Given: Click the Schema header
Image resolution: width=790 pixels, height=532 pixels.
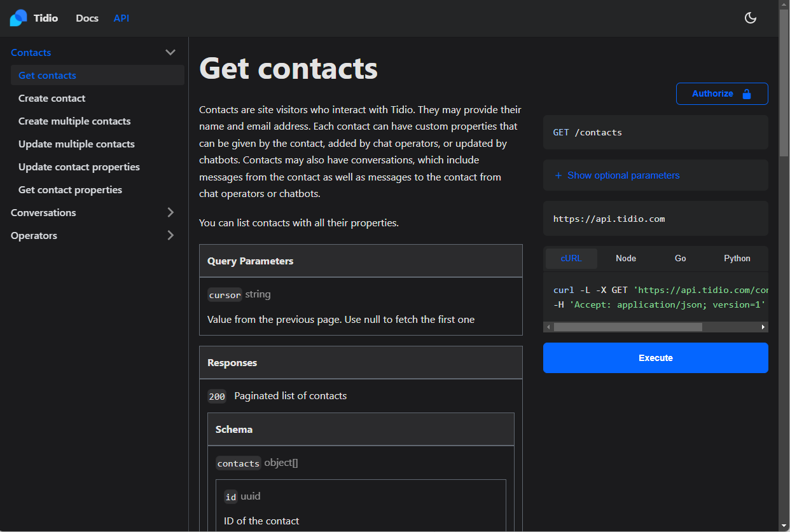Looking at the screenshot, I should [361, 429].
